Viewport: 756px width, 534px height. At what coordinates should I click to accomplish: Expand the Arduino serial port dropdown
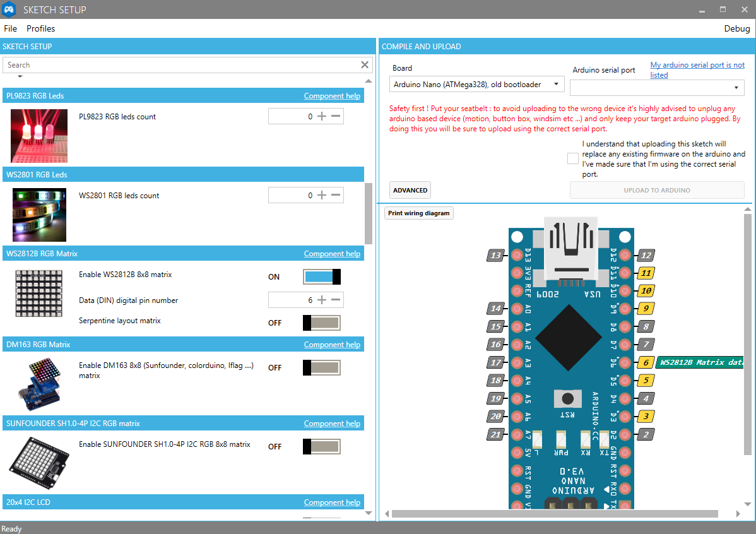tap(657, 87)
